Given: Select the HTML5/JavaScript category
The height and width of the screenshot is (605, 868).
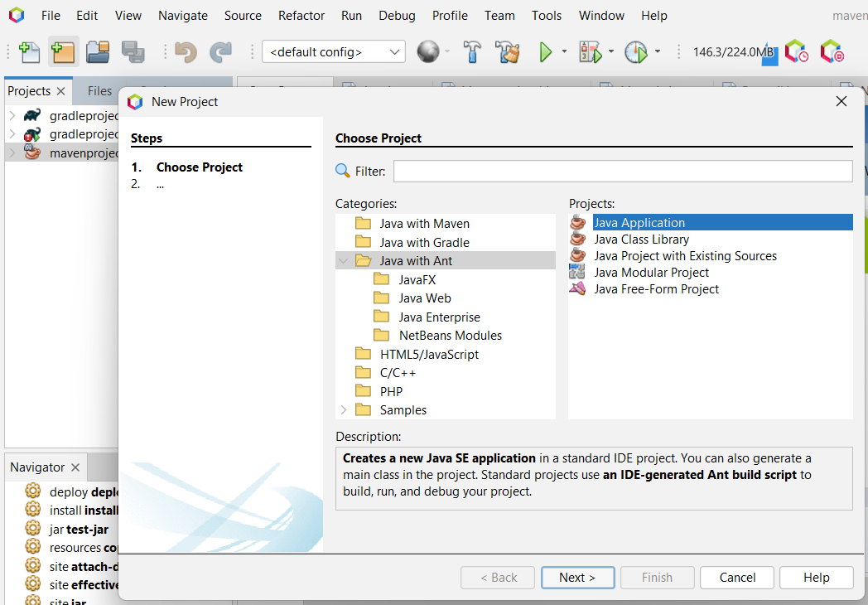Looking at the screenshot, I should 429,354.
